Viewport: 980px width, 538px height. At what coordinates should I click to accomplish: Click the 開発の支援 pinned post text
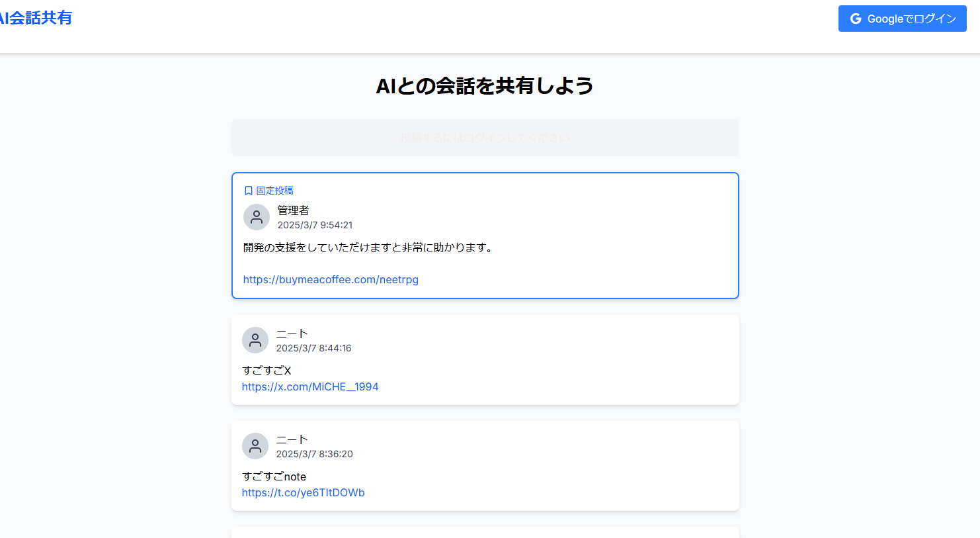click(368, 247)
